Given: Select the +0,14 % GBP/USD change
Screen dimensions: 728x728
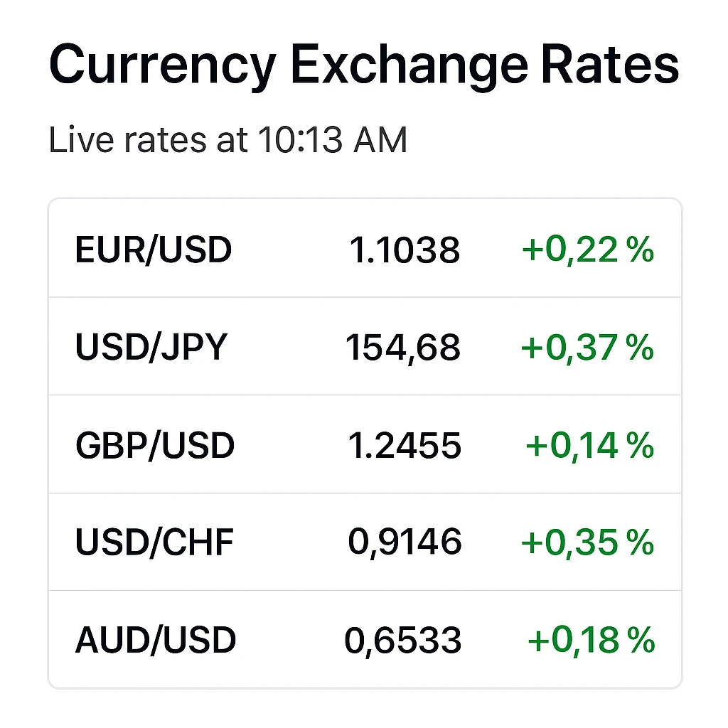Looking at the screenshot, I should [589, 446].
